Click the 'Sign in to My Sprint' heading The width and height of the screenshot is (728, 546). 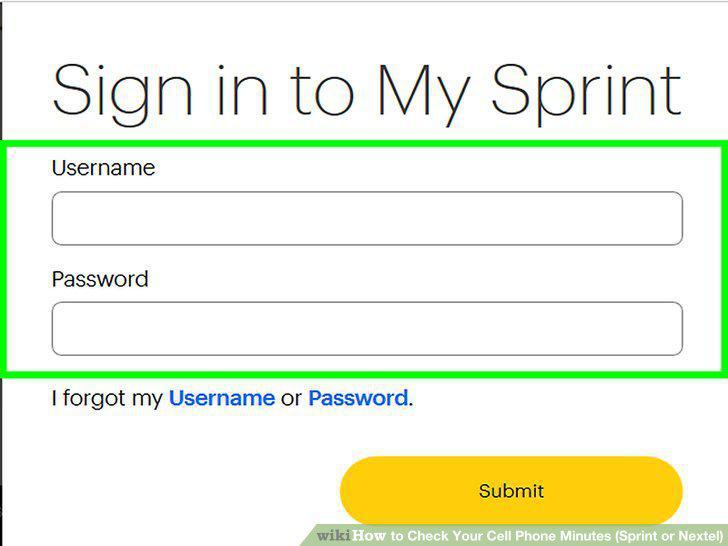pyautogui.click(x=367, y=93)
